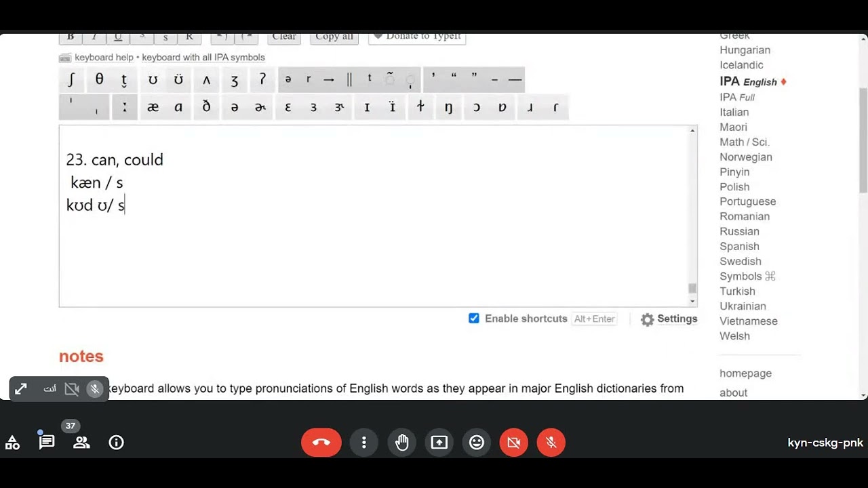This screenshot has width=868, height=488.
Task: Unmute microphone in Meet bar
Action: [551, 443]
